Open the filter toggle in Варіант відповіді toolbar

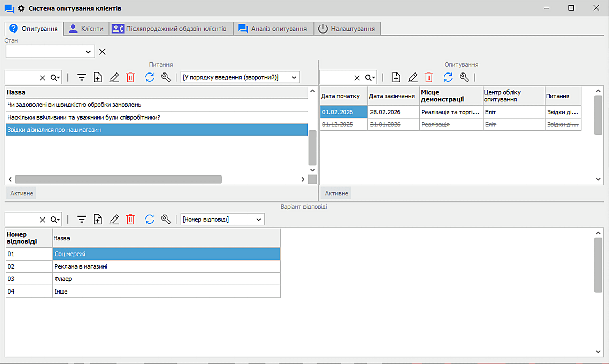[81, 219]
